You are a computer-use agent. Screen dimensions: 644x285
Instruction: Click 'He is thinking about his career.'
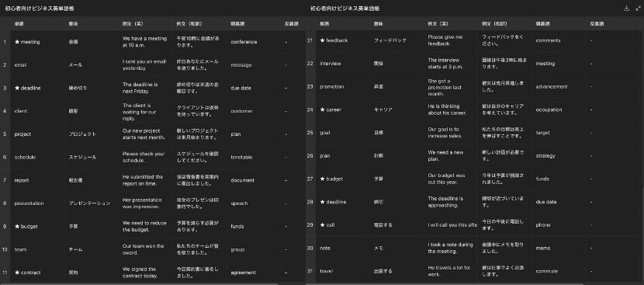447,109
